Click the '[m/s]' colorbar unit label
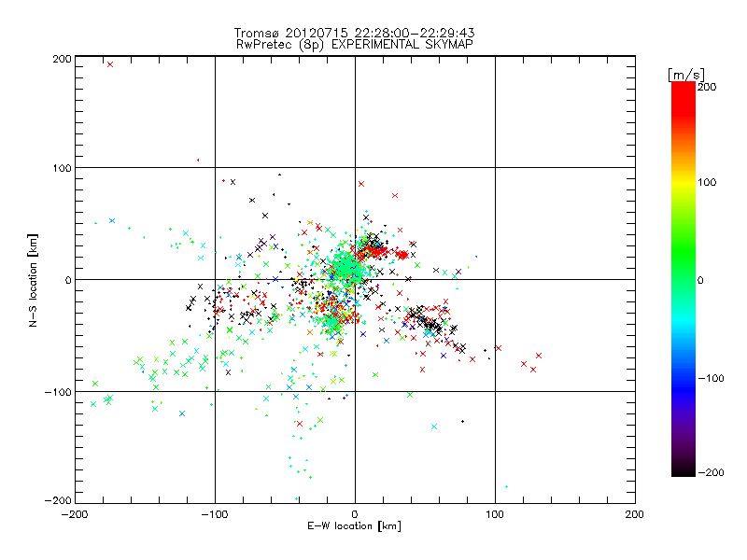This screenshot has height=560, width=747. pyautogui.click(x=686, y=75)
